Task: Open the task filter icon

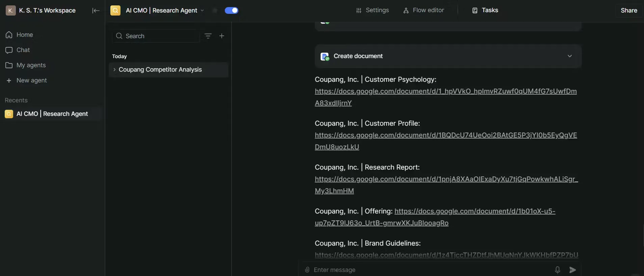Action: coord(208,36)
